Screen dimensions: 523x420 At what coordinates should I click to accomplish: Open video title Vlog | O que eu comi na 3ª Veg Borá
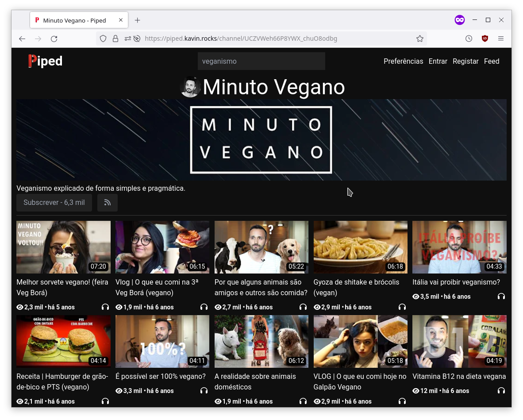(157, 288)
